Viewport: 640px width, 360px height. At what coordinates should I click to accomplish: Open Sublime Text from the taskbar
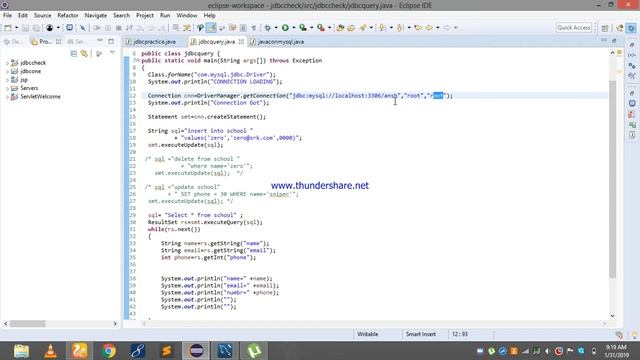(167, 351)
